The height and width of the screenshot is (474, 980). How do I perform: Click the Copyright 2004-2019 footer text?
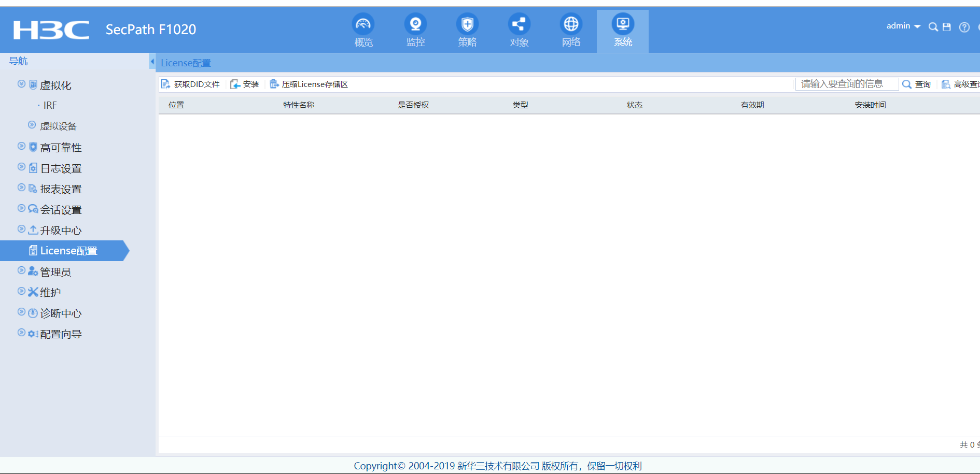[x=498, y=466]
